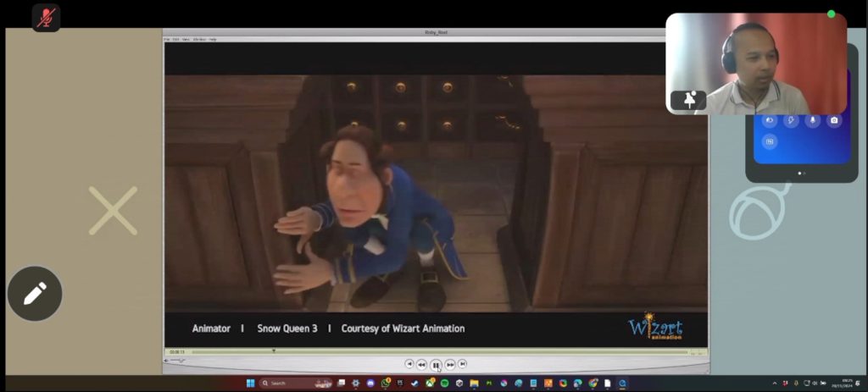Open Xbox app from the taskbar
The width and height of the screenshot is (868, 392).
(430, 384)
